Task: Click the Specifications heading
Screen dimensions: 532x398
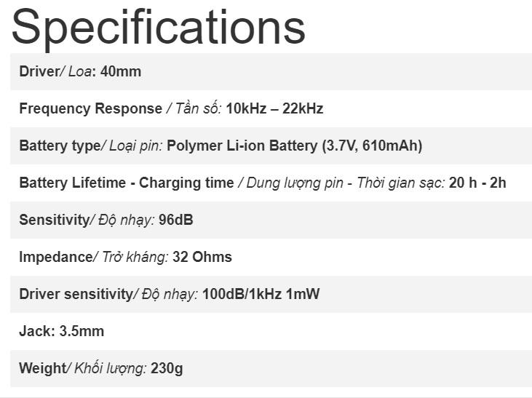Action: pos(159,28)
